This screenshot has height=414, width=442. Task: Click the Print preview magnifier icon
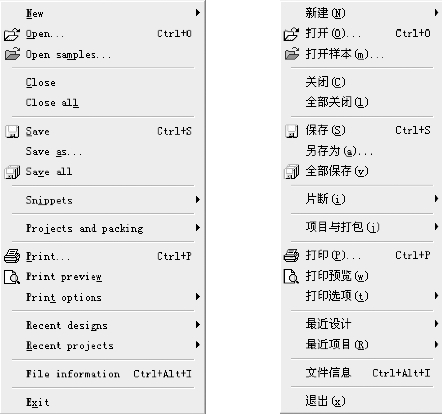coord(12,277)
